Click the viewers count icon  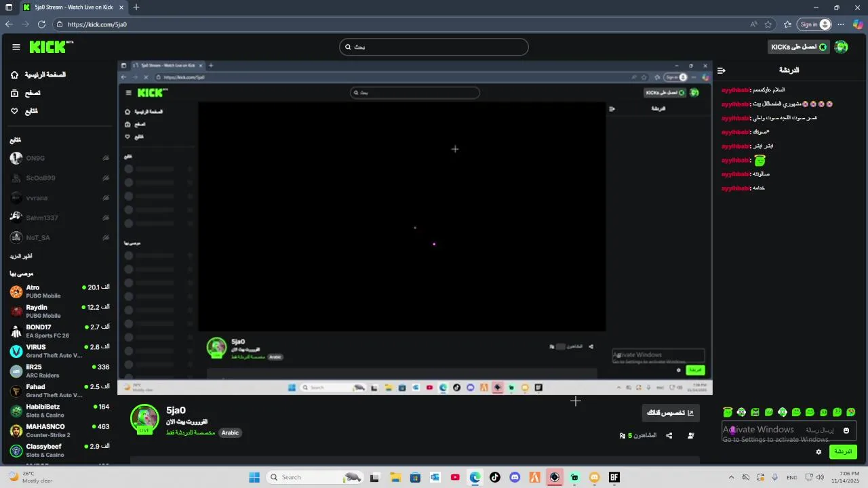[623, 436]
